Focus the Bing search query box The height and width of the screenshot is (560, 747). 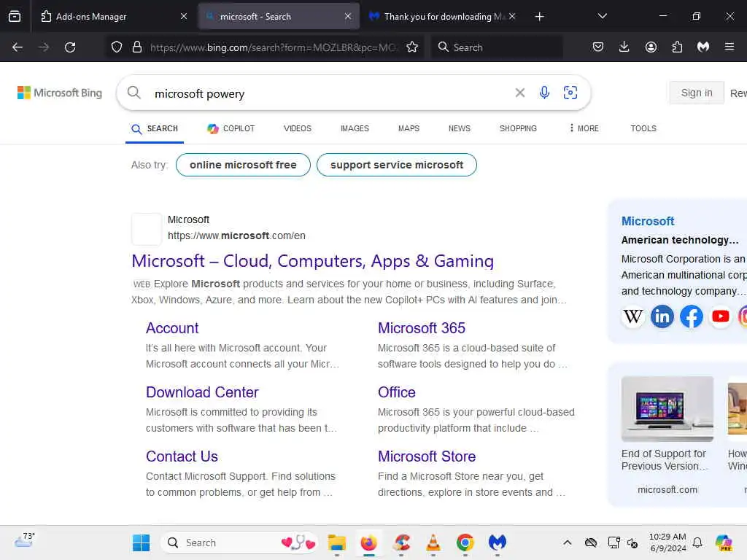tap(329, 94)
